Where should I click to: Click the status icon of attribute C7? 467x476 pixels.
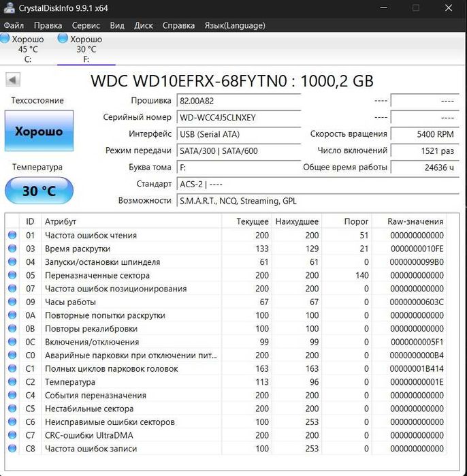click(12, 435)
